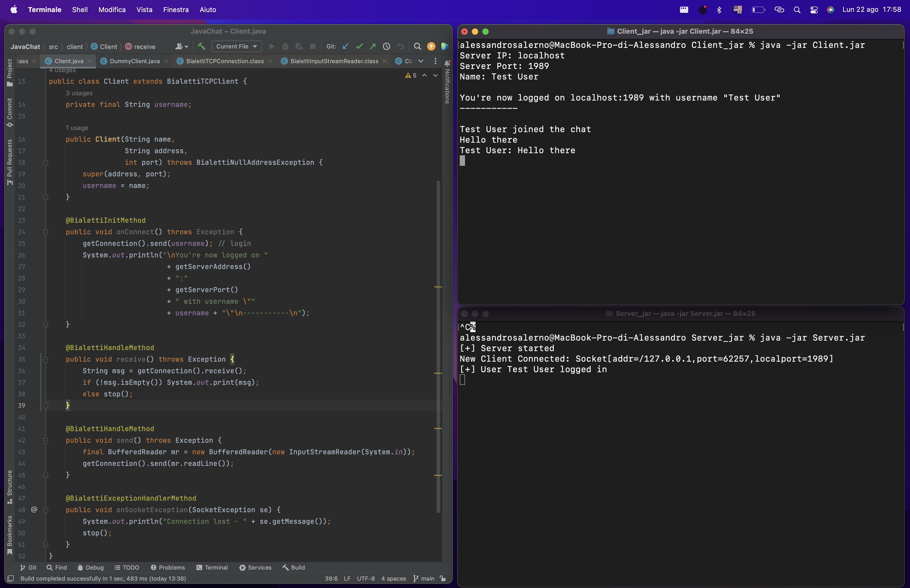Commit changes using Git checkmark icon
Screen dimensions: 910x588
tap(359, 46)
